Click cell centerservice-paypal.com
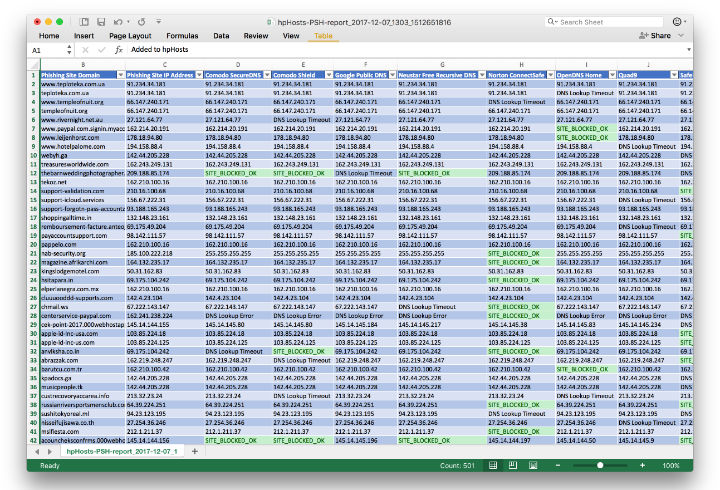 pos(83,316)
